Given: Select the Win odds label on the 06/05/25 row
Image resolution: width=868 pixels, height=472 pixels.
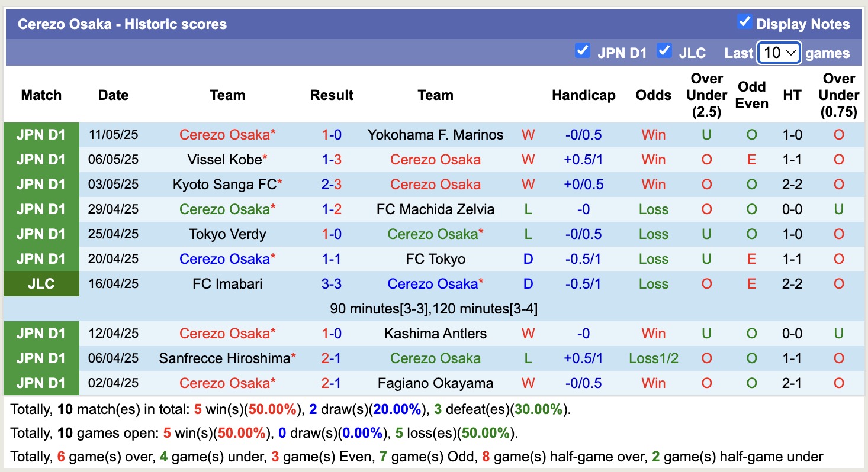Looking at the screenshot, I should pyautogui.click(x=653, y=159).
